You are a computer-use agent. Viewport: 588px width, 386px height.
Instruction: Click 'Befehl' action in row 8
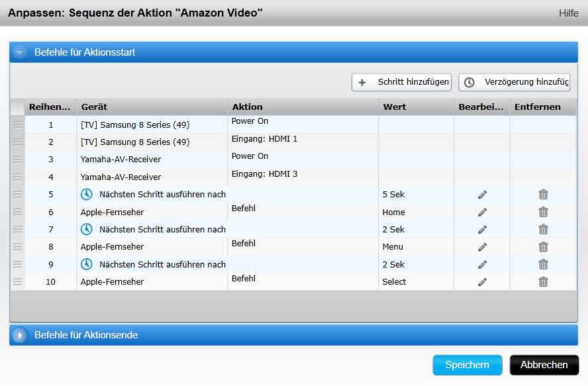244,244
